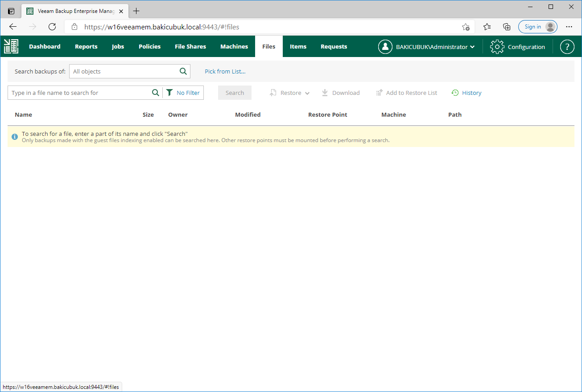
Task: Add this page to favorites star icon
Action: point(466,27)
